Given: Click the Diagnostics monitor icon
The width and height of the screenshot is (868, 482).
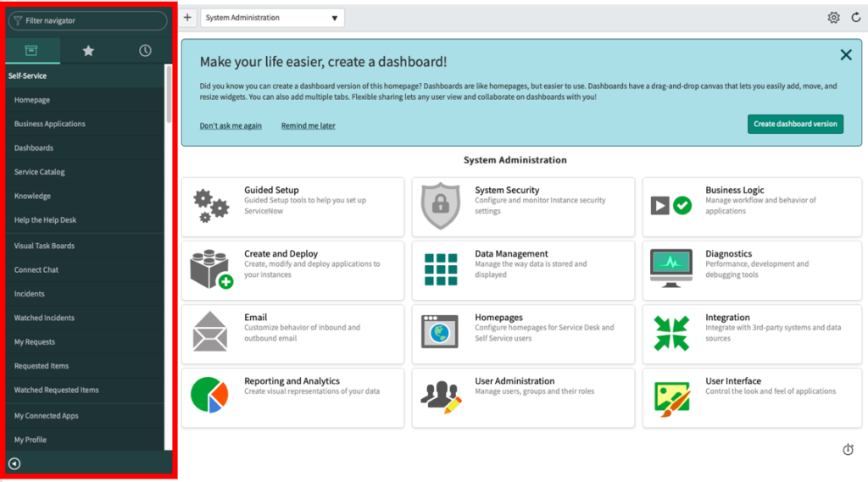Looking at the screenshot, I should click(671, 269).
